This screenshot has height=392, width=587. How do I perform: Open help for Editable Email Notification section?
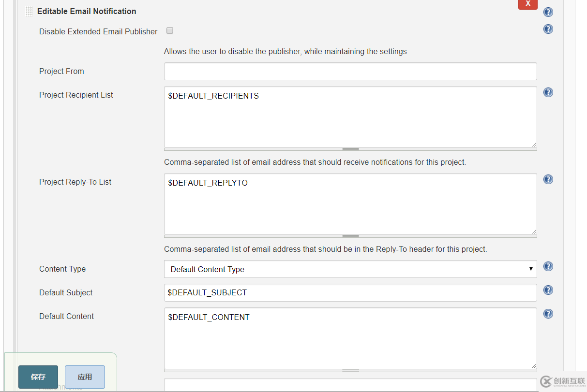(x=548, y=12)
